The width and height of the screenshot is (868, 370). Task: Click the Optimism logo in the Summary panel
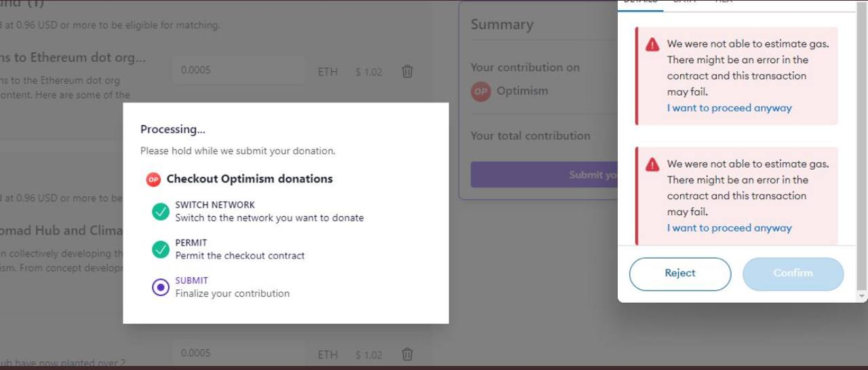pyautogui.click(x=481, y=91)
